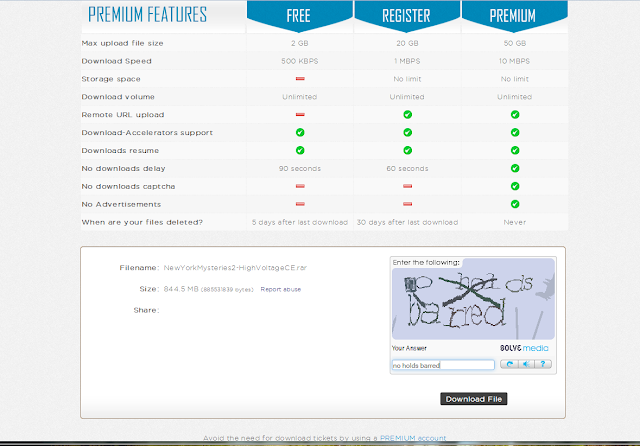Click Free checkmark for Downloads resume
This screenshot has width=640, height=446.
(x=300, y=151)
